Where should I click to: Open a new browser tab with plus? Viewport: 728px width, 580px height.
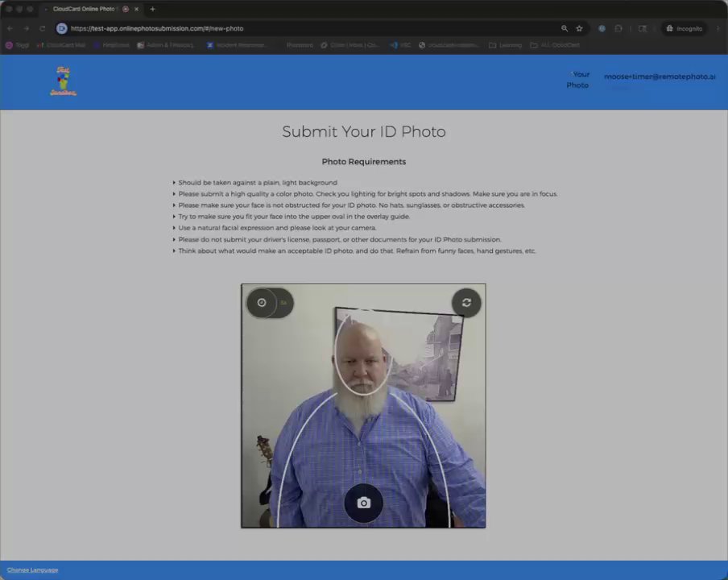coord(152,9)
